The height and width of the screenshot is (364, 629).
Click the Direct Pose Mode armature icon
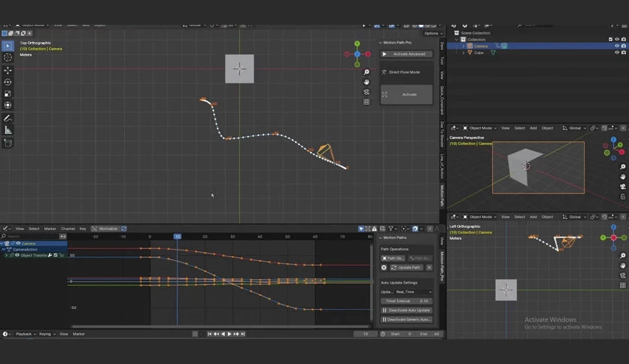click(x=384, y=72)
